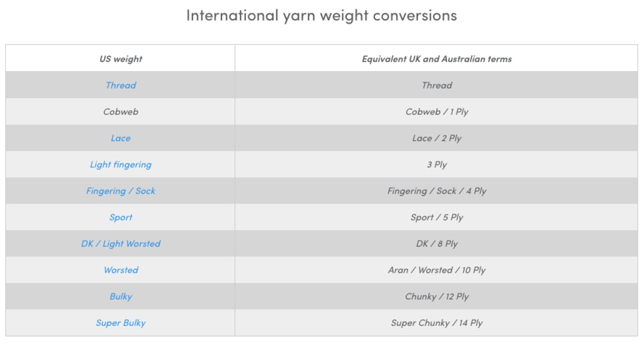Select the '3 Ply' cell
Viewport: 644px width, 345px height.
tap(437, 164)
